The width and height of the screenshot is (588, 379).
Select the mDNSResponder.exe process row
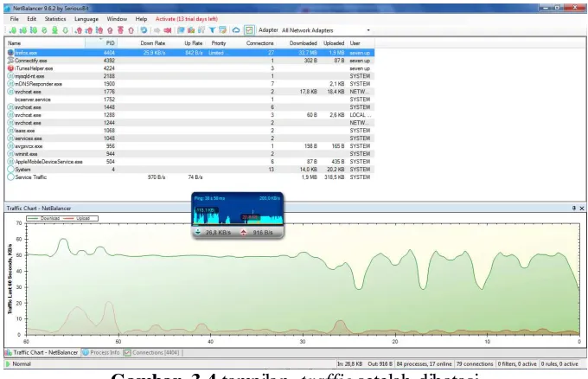coord(190,84)
